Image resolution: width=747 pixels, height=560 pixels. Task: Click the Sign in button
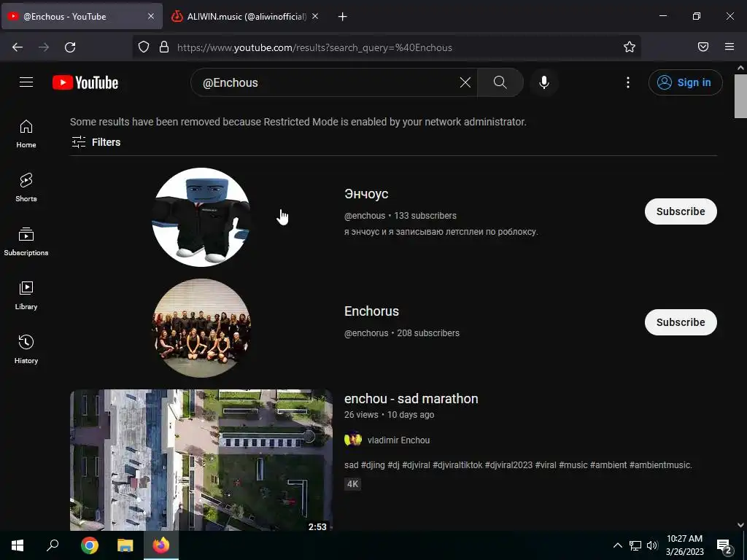tap(685, 82)
